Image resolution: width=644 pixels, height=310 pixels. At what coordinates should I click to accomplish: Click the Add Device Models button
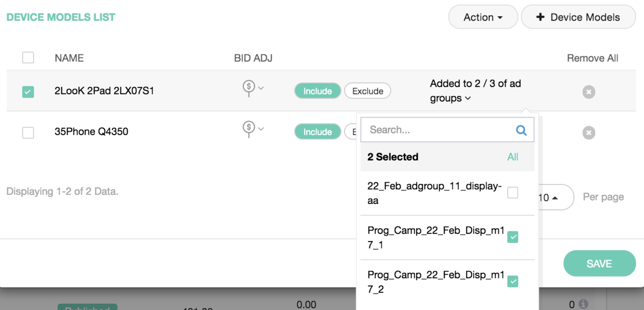pos(578,17)
